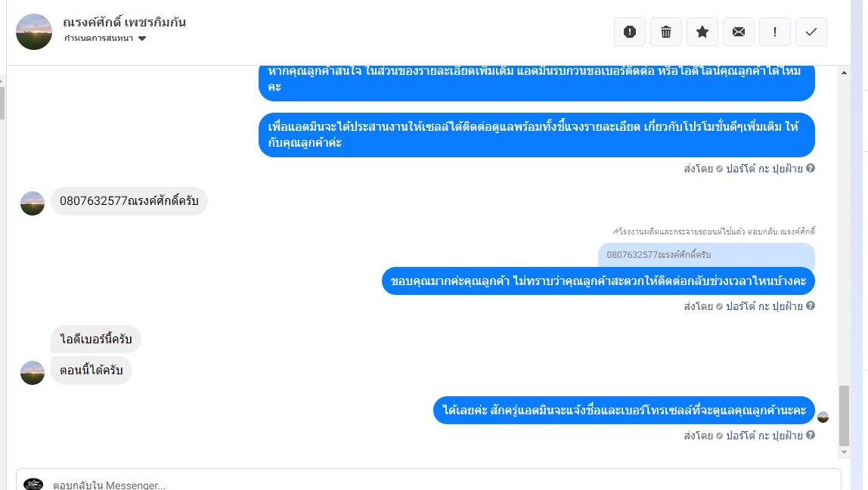
Task: Click scrollbar down arrow in chat
Action: point(845,452)
